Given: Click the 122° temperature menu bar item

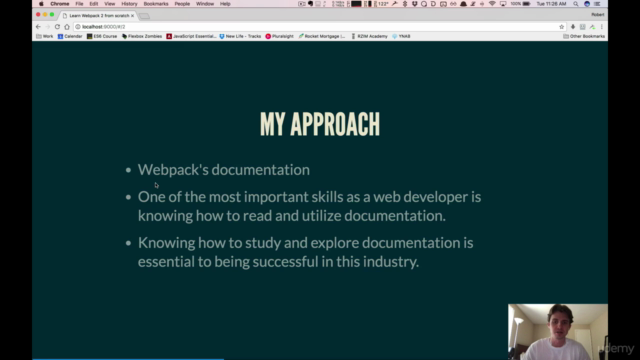Looking at the screenshot, I should (x=383, y=4).
